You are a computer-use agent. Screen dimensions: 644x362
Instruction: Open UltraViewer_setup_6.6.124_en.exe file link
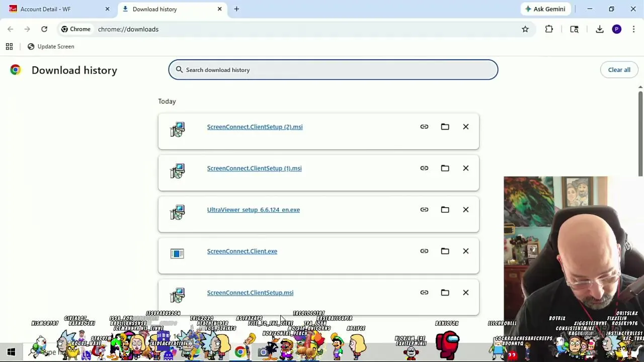253,210
